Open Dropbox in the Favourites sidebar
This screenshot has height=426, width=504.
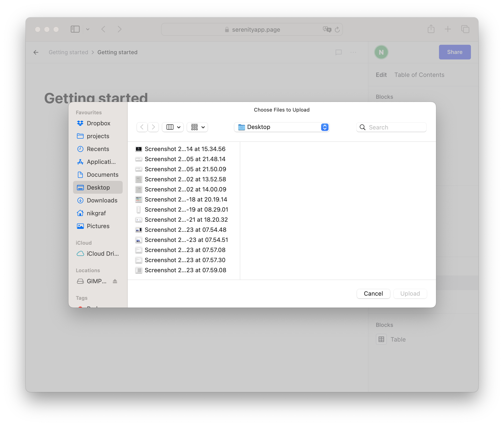98,123
